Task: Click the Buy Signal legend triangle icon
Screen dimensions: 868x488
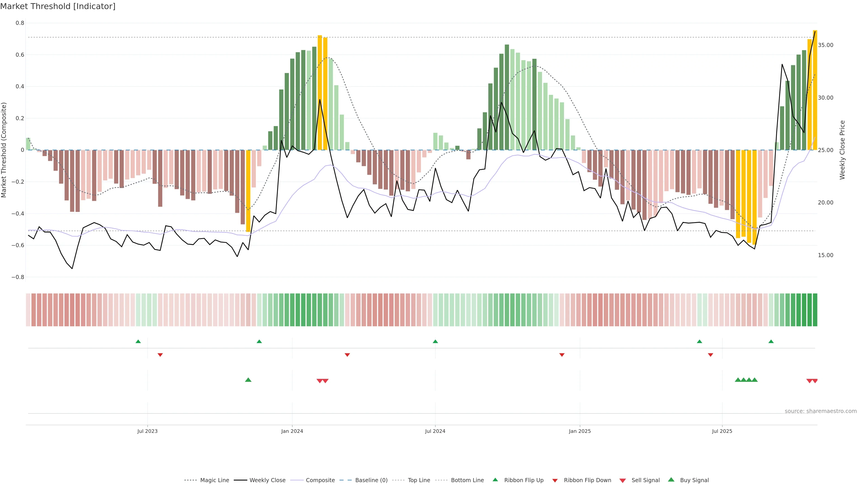Action: pyautogui.click(x=671, y=480)
